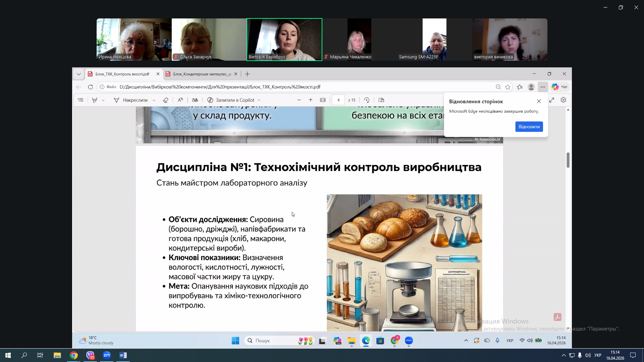Switch to Блок_Кондитерське мистецтво tab
Screen dimensions: 644x362
coord(201,74)
